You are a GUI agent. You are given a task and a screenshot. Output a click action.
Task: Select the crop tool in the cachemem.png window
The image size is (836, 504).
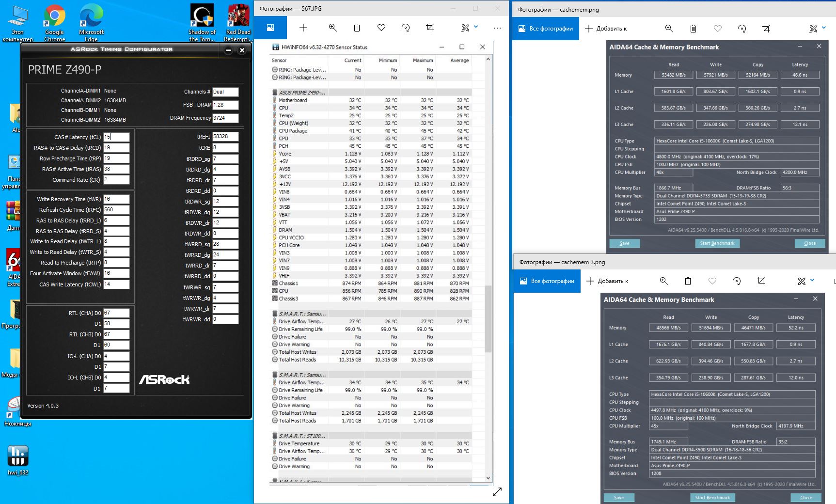(766, 29)
